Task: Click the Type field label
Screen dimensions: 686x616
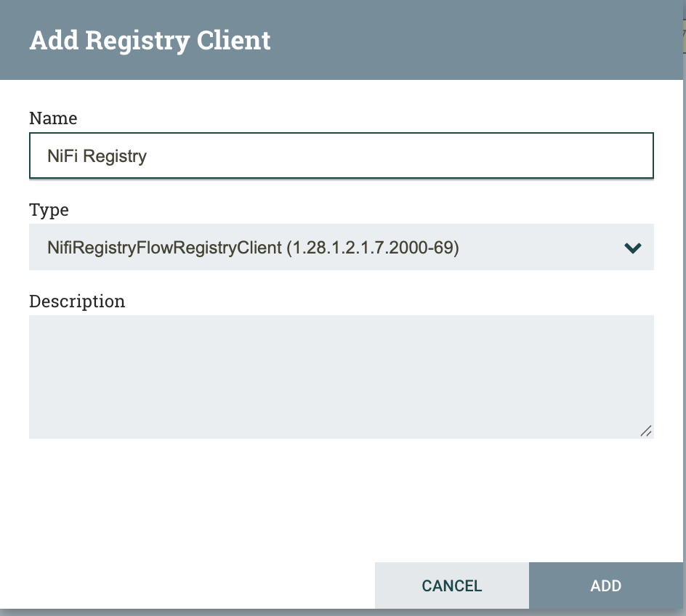Action: (x=49, y=210)
